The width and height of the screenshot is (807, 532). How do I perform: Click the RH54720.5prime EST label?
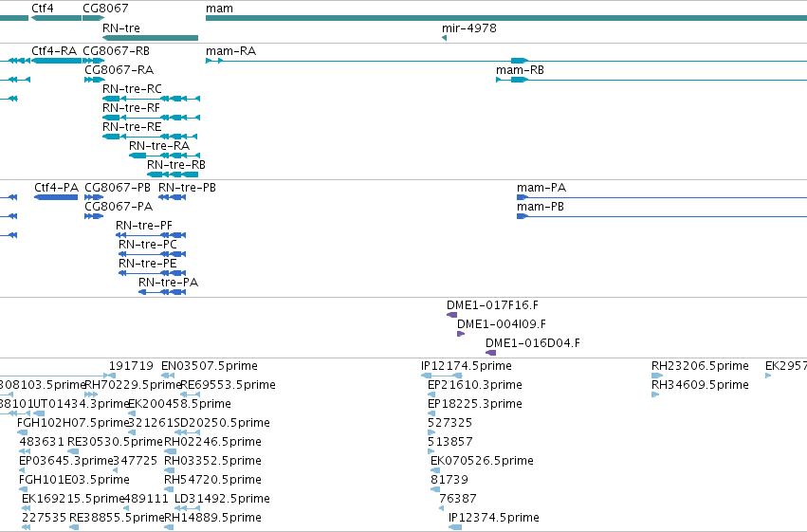tap(212, 480)
